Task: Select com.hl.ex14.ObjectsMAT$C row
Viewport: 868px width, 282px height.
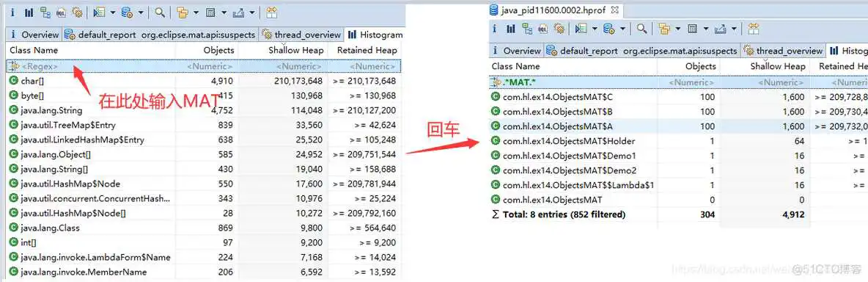Action: tap(679, 96)
